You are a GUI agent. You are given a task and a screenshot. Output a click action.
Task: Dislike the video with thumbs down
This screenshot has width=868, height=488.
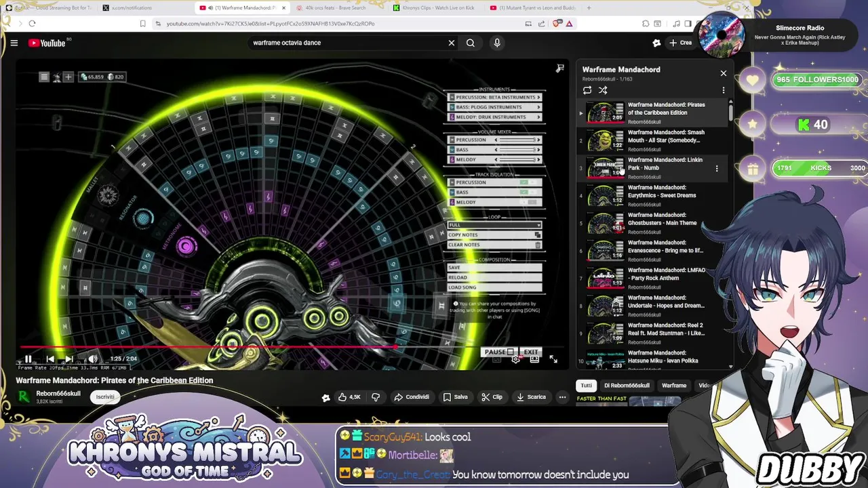tap(376, 397)
